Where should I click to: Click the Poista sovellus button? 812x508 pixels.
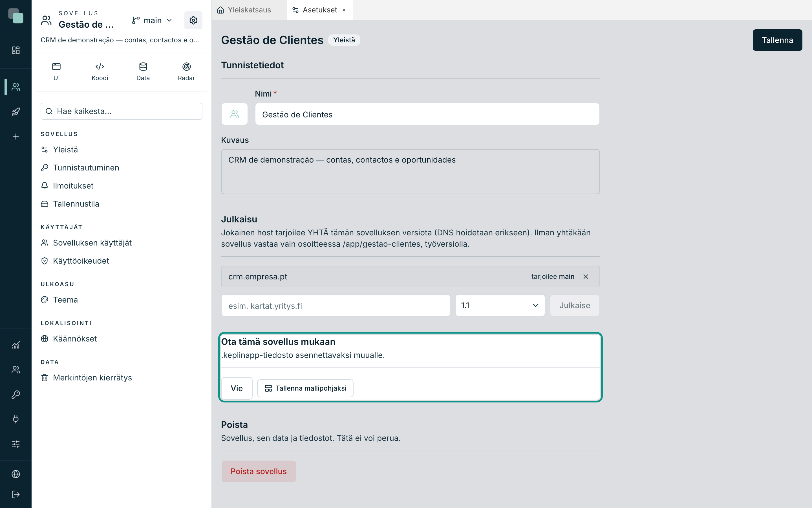(x=258, y=471)
